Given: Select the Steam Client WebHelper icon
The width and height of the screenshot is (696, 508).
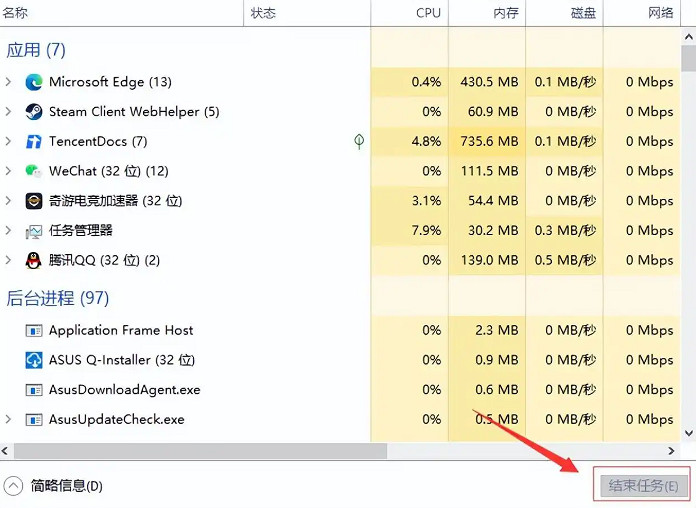Looking at the screenshot, I should pos(34,112).
